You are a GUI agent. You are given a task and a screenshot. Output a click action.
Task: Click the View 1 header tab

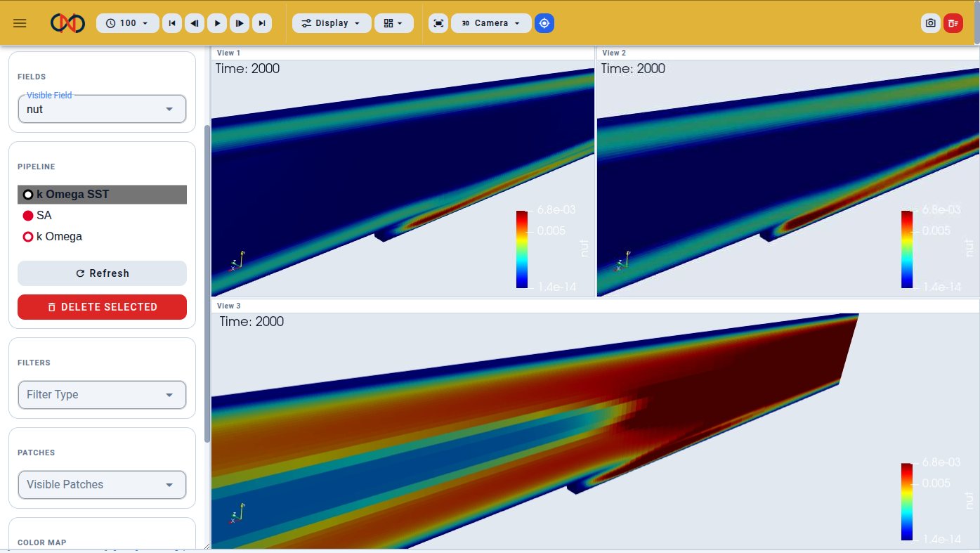(229, 53)
